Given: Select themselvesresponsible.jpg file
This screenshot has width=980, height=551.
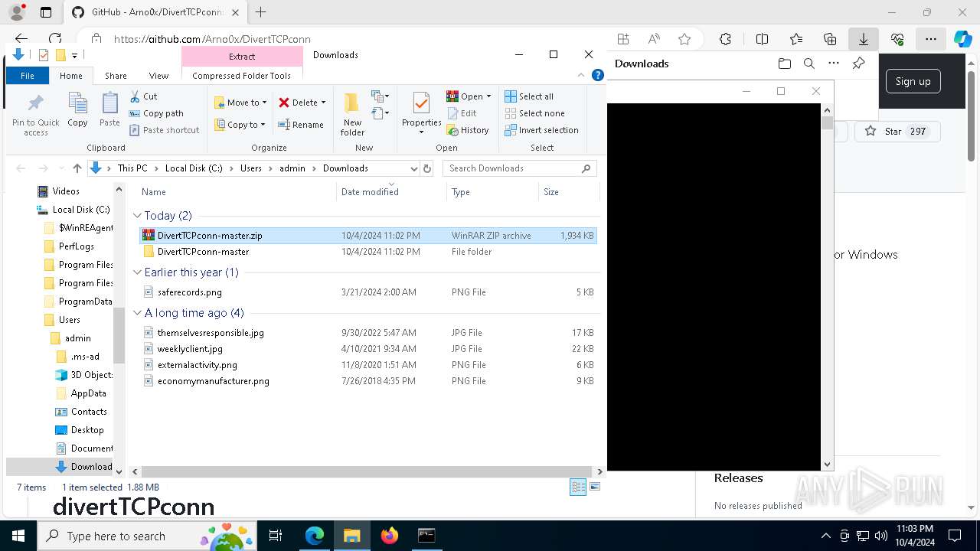Looking at the screenshot, I should [x=368, y=333].
